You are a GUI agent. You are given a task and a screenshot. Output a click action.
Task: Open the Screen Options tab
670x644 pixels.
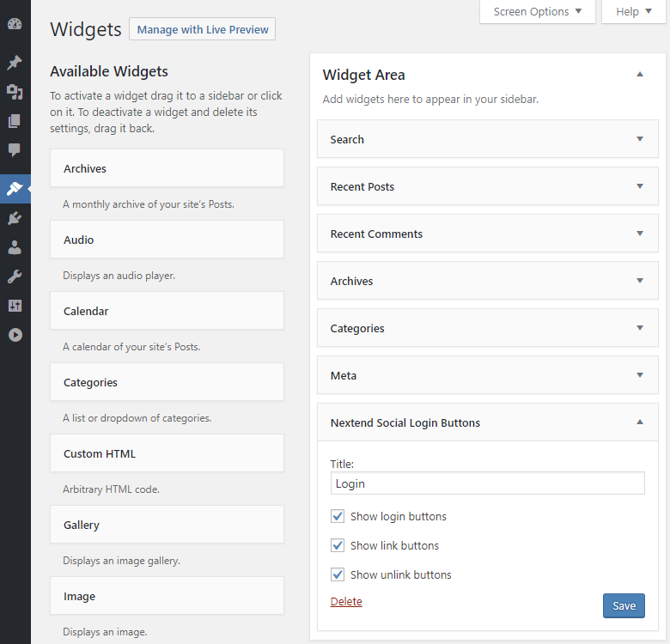(x=537, y=12)
